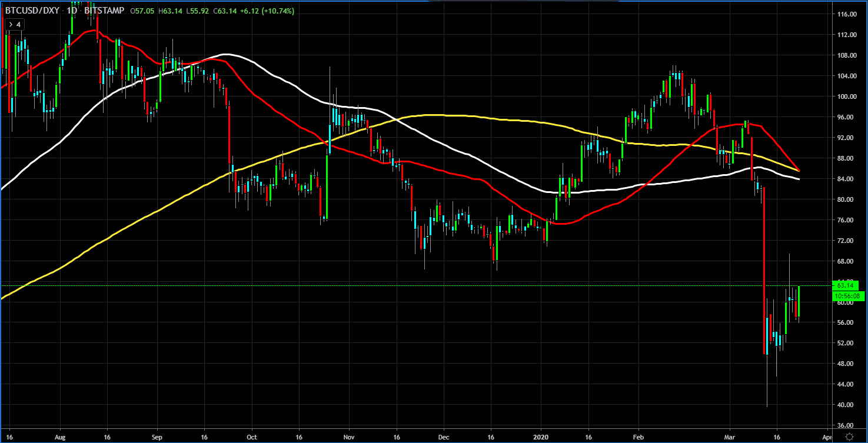Click the 2020 label on the time axis
868x443 pixels.
pos(541,438)
